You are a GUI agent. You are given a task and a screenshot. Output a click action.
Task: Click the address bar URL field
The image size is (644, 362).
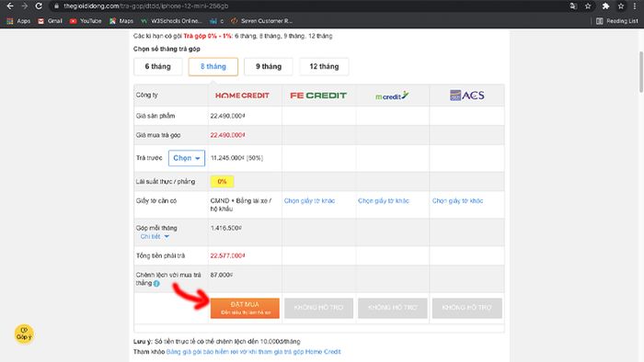click(308, 6)
